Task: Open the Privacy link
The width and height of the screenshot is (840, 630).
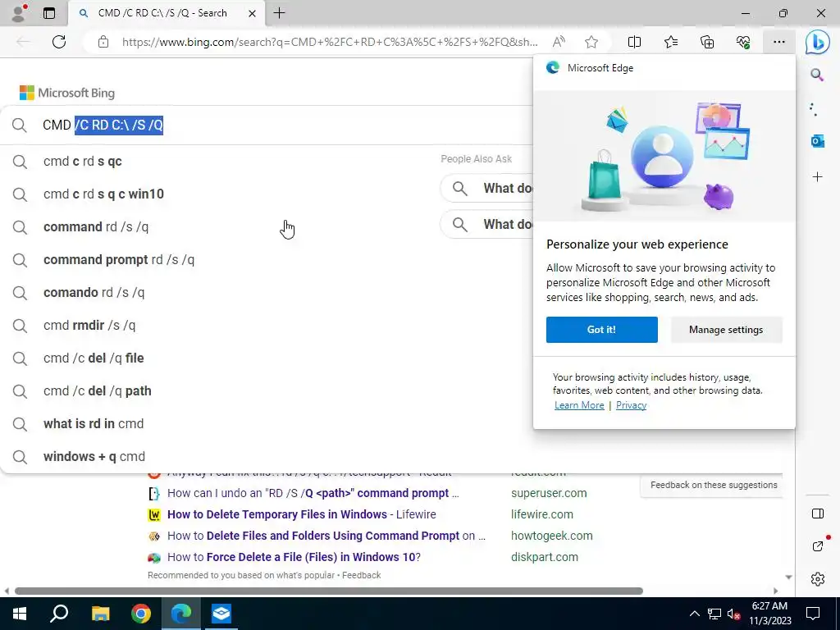Action: pos(631,405)
